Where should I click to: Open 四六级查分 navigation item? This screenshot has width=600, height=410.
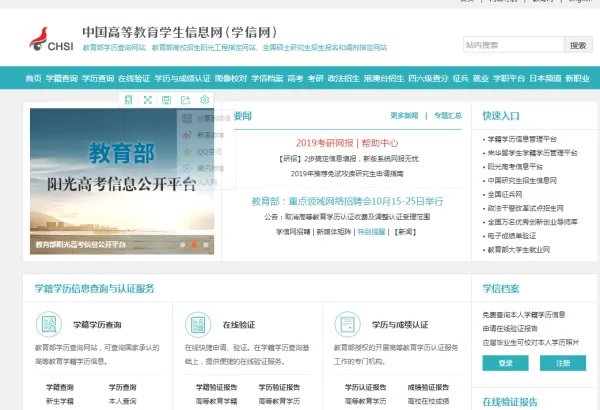pyautogui.click(x=428, y=78)
